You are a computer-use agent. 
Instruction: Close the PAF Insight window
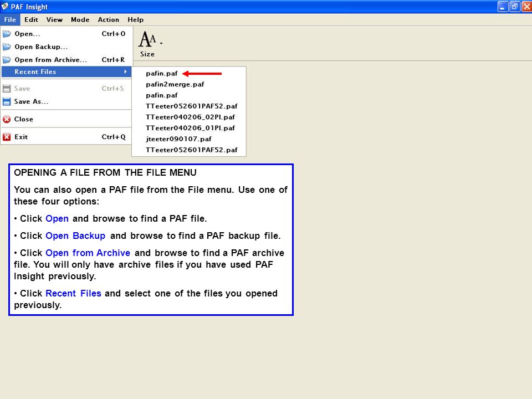(526, 7)
